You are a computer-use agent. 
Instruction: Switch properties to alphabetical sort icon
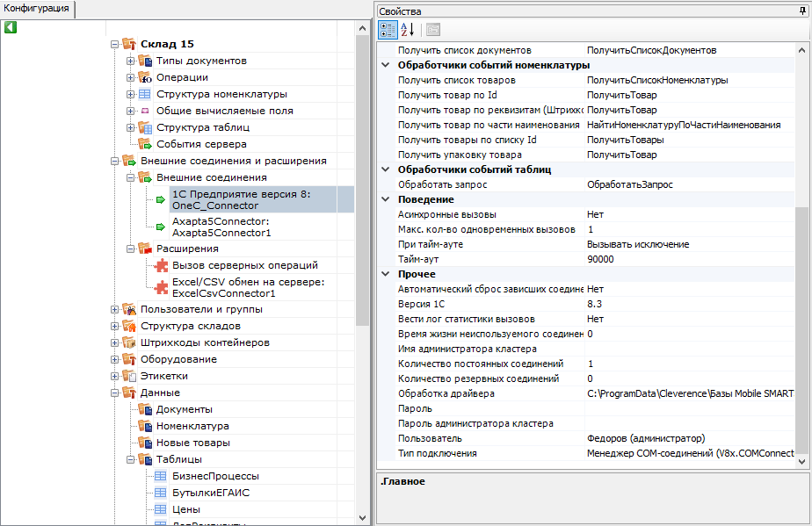[x=408, y=30]
